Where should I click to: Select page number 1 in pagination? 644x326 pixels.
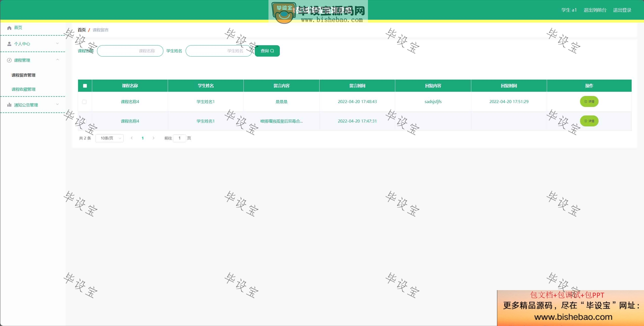(143, 138)
